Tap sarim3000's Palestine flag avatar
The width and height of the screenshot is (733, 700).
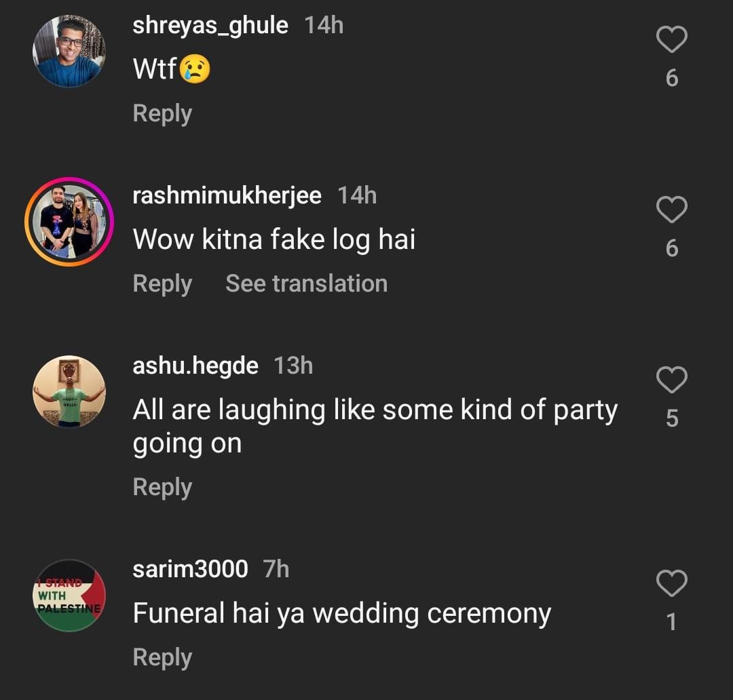[69, 595]
